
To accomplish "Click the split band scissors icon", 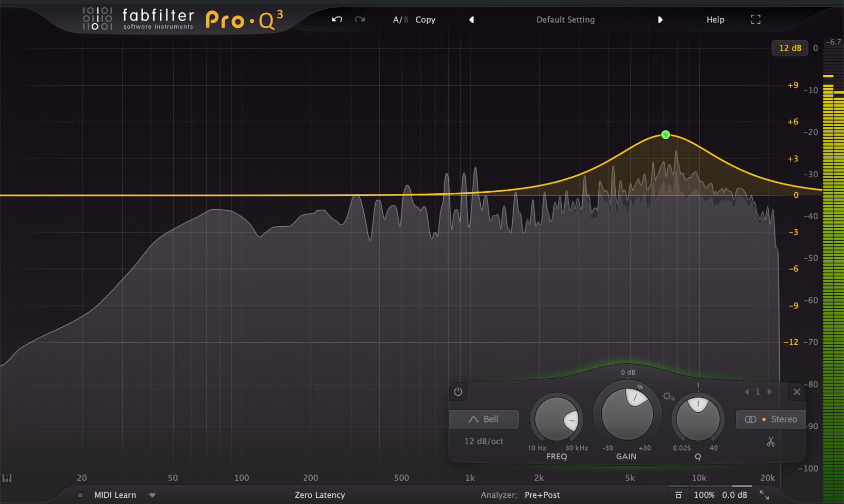I will [x=770, y=442].
